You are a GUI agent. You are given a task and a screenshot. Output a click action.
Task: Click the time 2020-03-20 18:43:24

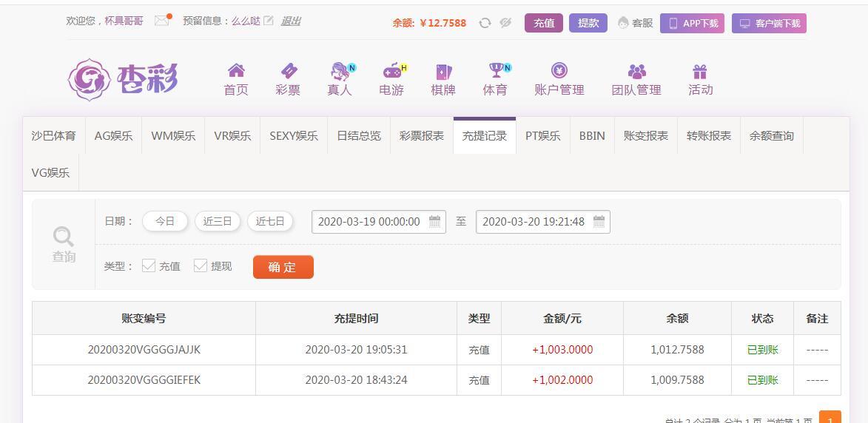click(x=356, y=380)
